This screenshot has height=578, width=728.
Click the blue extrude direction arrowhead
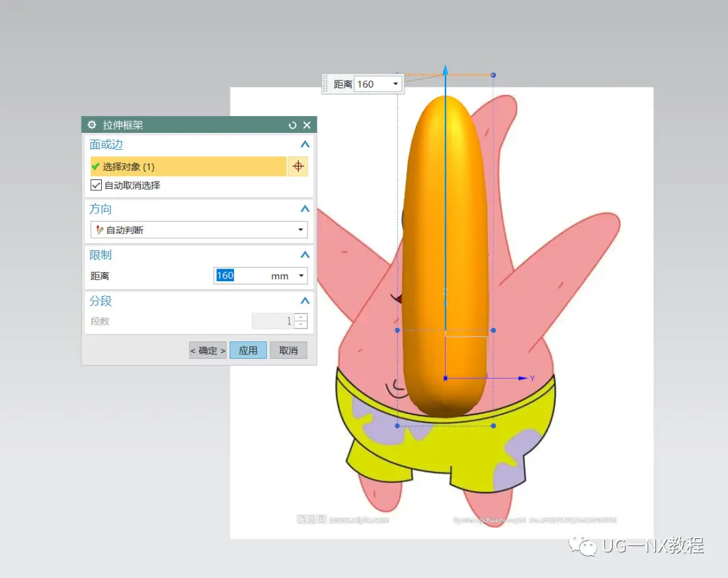click(x=446, y=70)
